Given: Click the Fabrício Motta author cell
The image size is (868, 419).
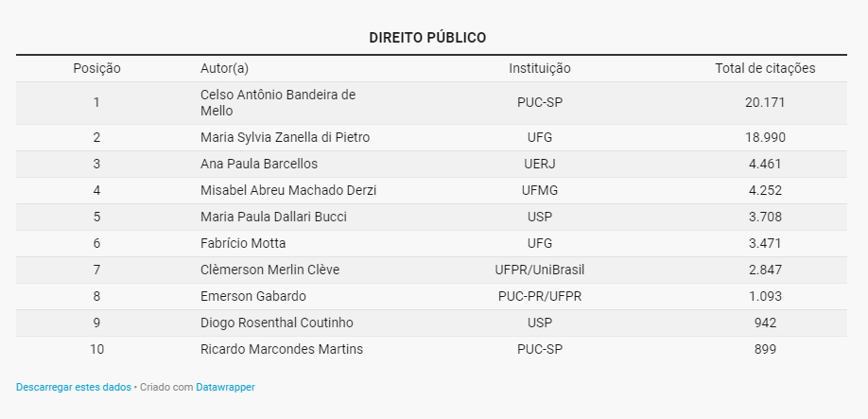Looking at the screenshot, I should click(x=243, y=243).
